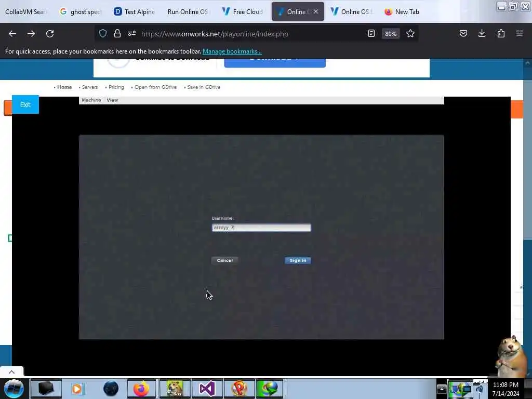Open tracking protection shield icon

pyautogui.click(x=103, y=33)
